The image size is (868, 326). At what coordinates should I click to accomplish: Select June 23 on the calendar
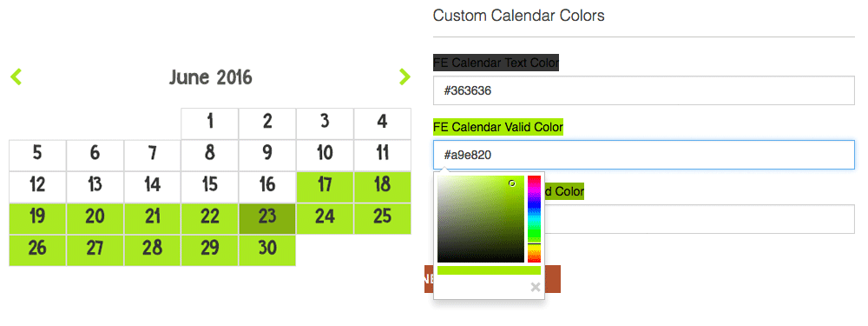[x=266, y=218]
